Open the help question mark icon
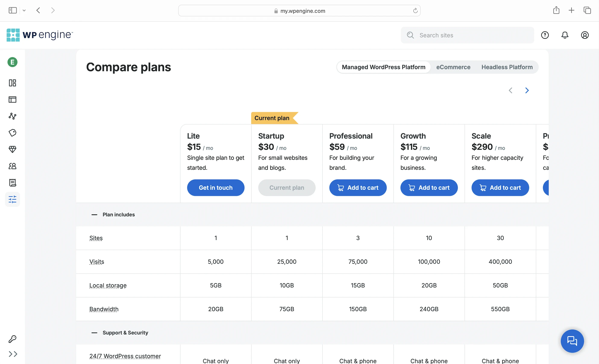The width and height of the screenshot is (599, 364). (545, 35)
